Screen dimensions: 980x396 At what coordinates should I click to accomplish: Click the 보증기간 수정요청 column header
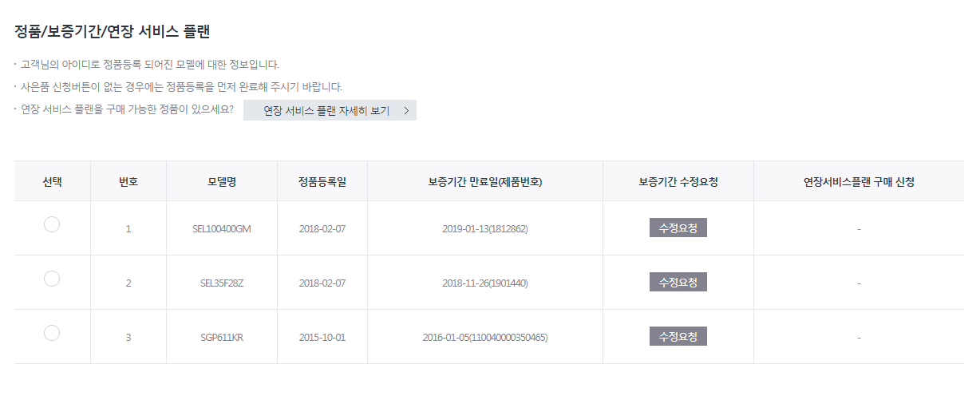(x=678, y=181)
